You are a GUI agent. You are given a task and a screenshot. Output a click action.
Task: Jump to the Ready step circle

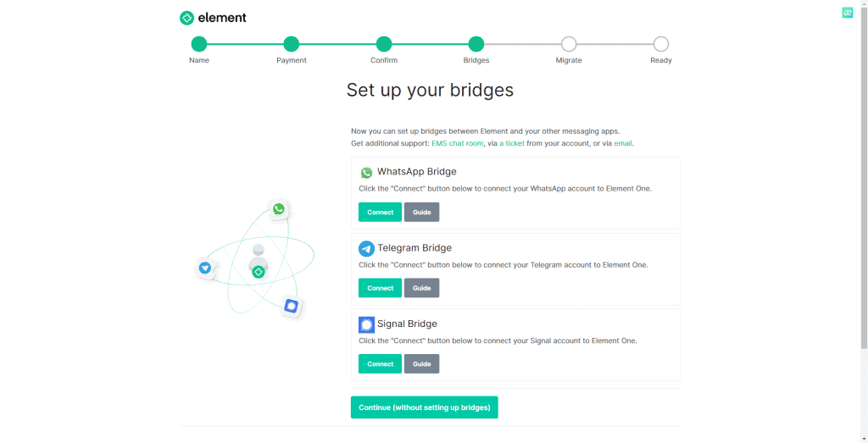coord(661,44)
